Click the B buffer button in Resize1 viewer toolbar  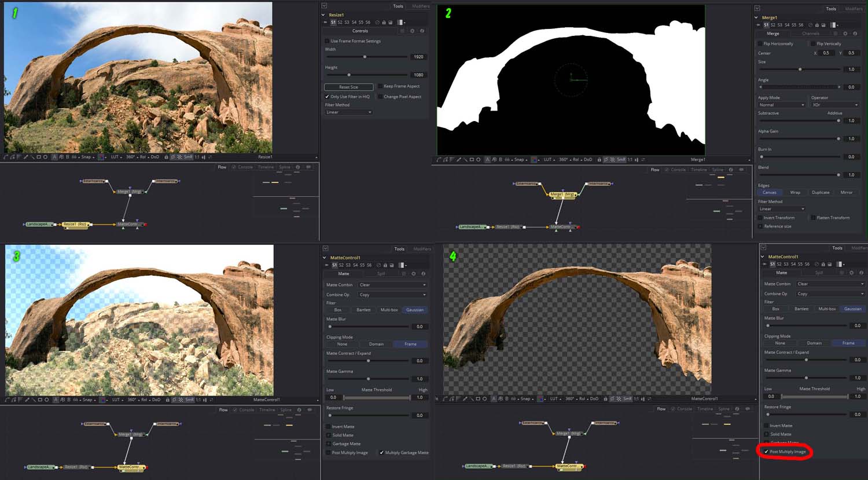(x=68, y=157)
